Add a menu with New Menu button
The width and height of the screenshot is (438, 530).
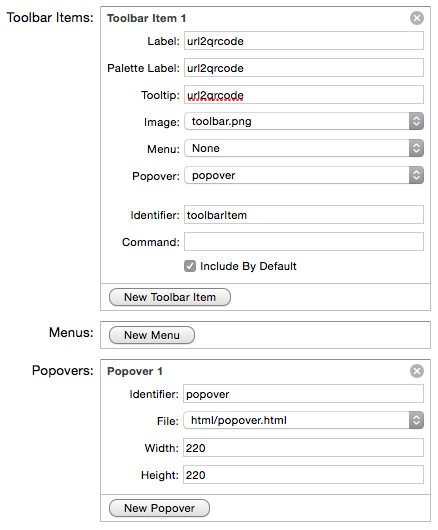tap(152, 335)
